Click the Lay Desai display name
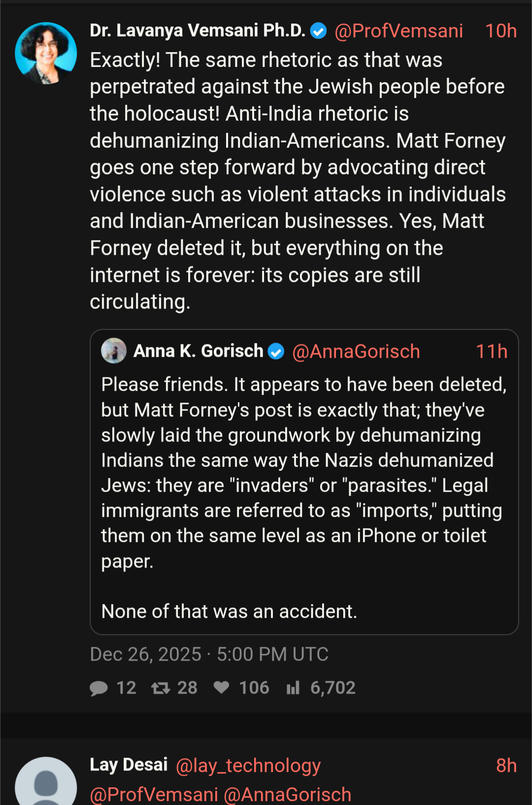Screen dimensions: 532x805 (129, 765)
